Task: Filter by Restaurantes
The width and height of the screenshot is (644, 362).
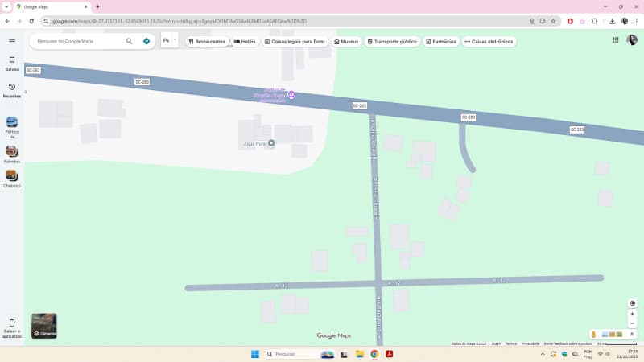Action: 207,42
